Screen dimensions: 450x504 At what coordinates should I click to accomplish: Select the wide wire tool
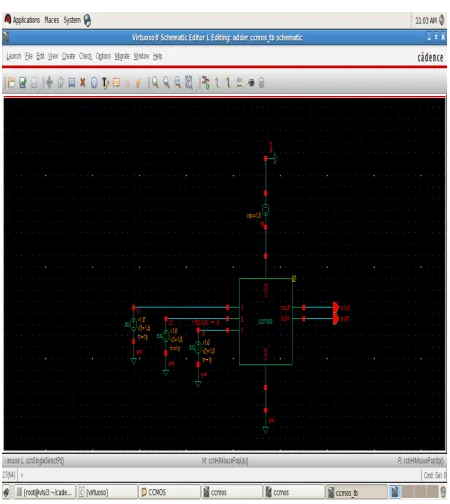coord(228,82)
